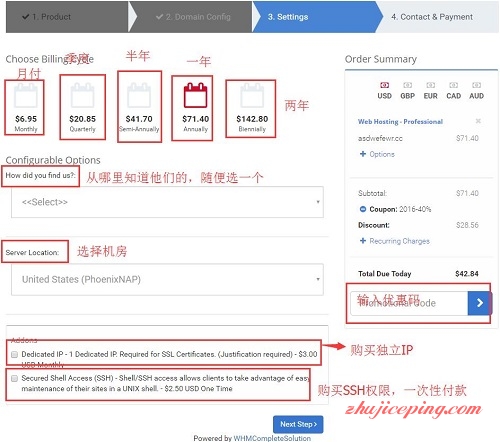This screenshot has width=500, height=442.
Task: Remove the 2016-40% coupon minus icon
Action: pos(363,209)
